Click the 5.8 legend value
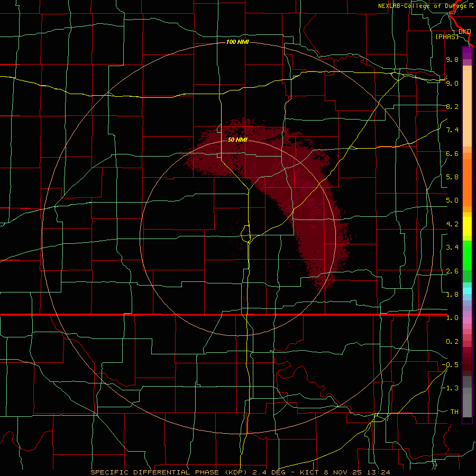This screenshot has width=476, height=476. click(452, 177)
